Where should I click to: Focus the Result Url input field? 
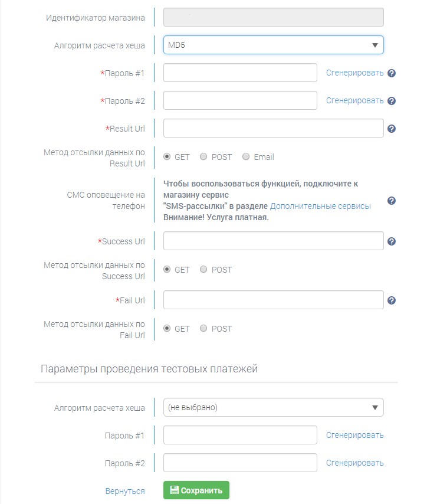pyautogui.click(x=273, y=128)
